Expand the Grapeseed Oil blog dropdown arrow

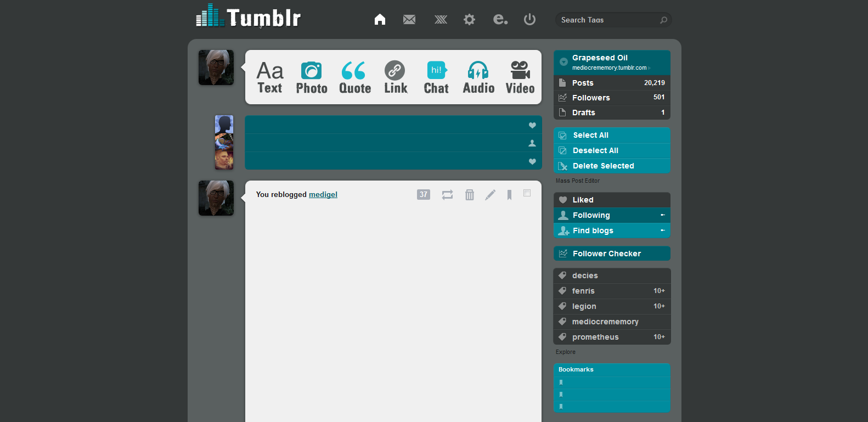(563, 62)
